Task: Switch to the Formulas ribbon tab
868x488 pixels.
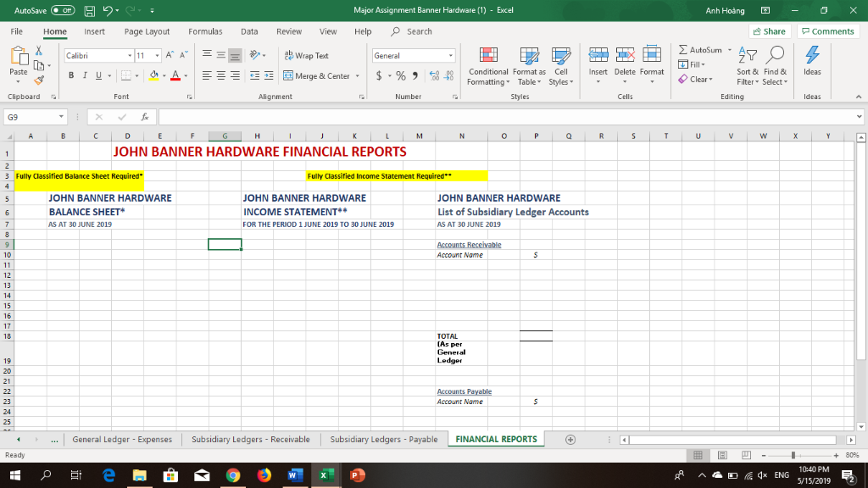Action: 205,30
